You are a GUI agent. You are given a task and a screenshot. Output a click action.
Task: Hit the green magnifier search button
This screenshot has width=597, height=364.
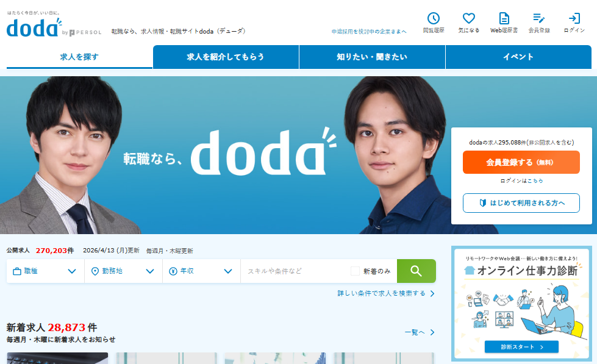(x=416, y=271)
